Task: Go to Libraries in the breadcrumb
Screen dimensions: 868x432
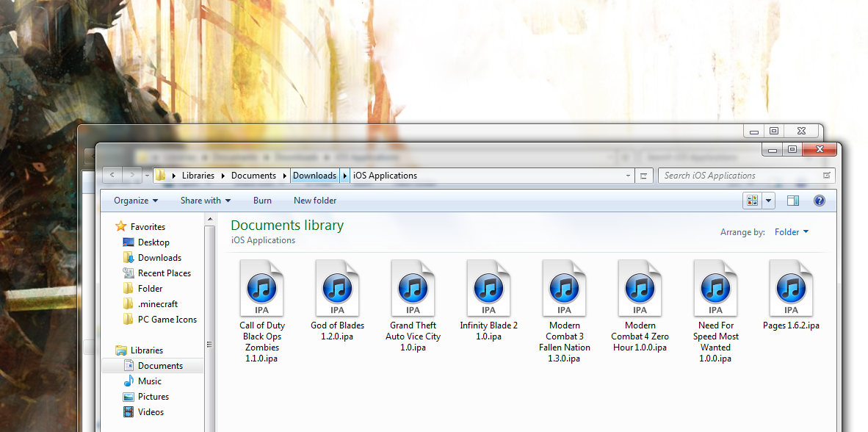Action: coord(198,176)
